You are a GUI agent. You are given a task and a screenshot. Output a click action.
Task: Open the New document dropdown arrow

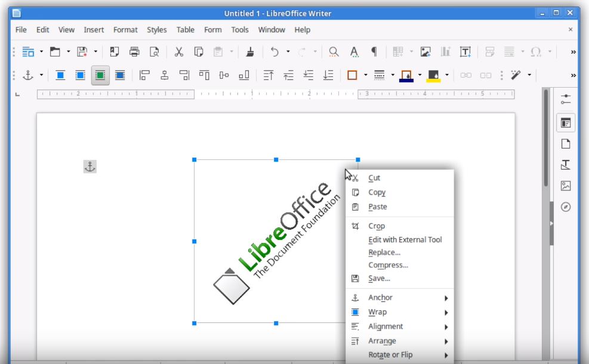[41, 51]
